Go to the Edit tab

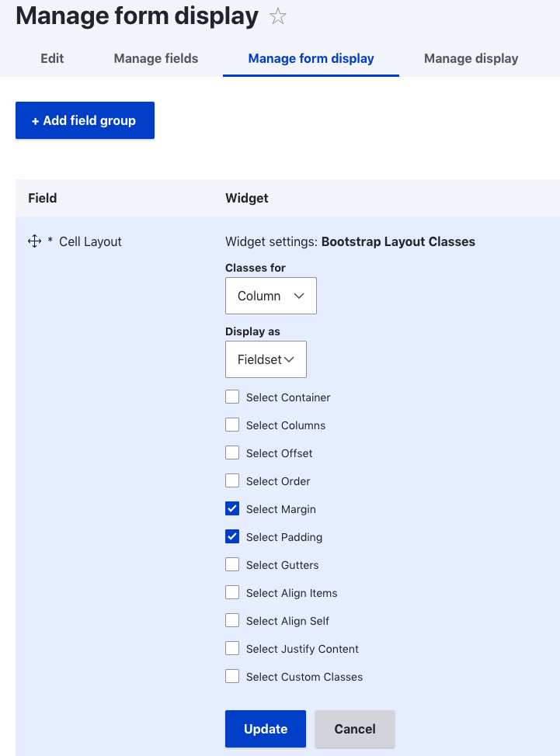point(52,58)
